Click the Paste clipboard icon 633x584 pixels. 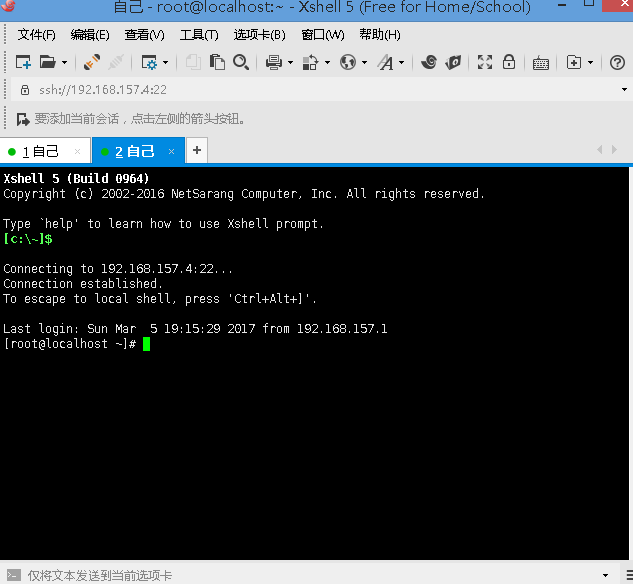217,63
